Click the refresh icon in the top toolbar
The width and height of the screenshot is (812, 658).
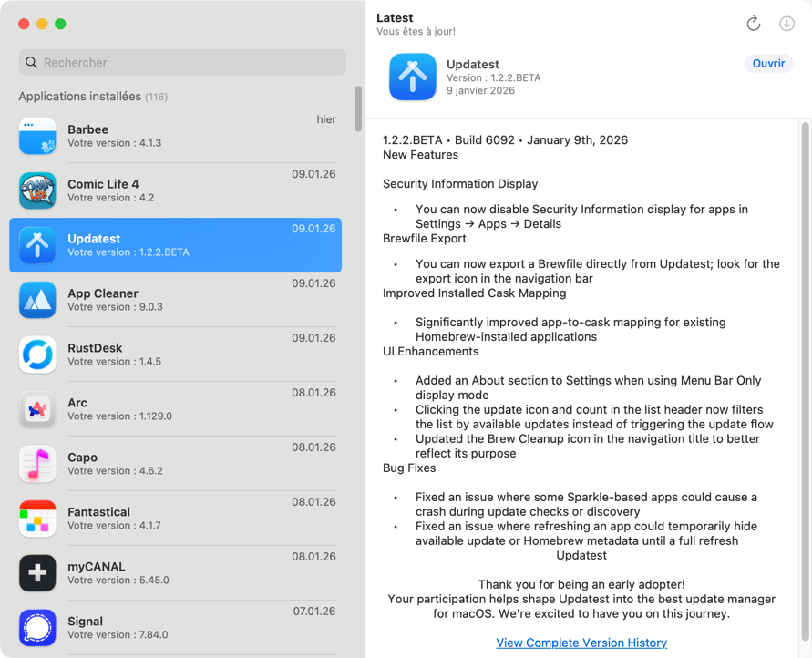coord(753,24)
